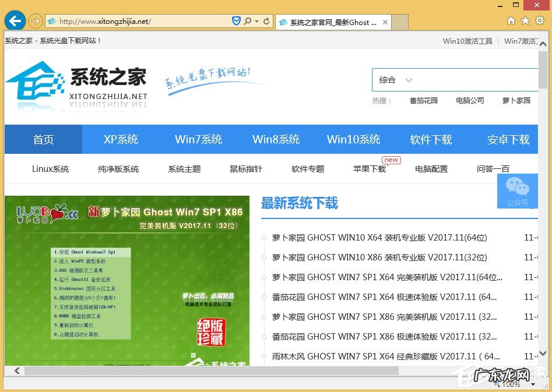The image size is (552, 392).
Task: Click the scrollbar down arrow
Action: point(542,354)
